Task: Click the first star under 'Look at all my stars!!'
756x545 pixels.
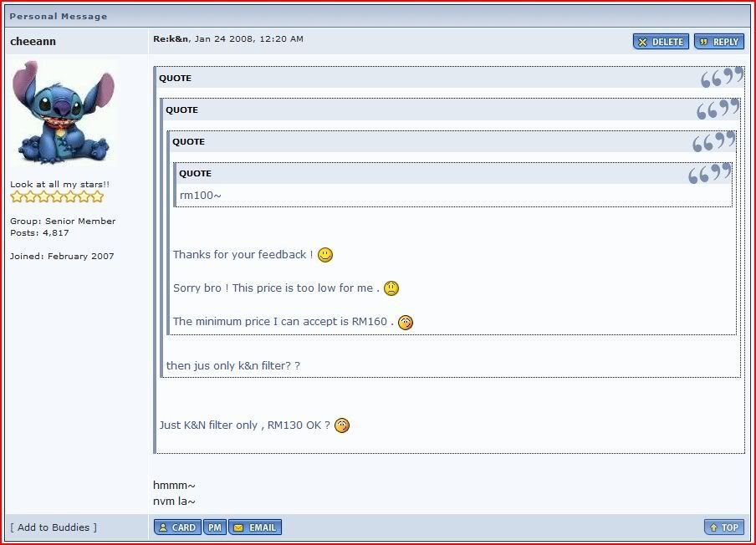Action: coord(15,196)
